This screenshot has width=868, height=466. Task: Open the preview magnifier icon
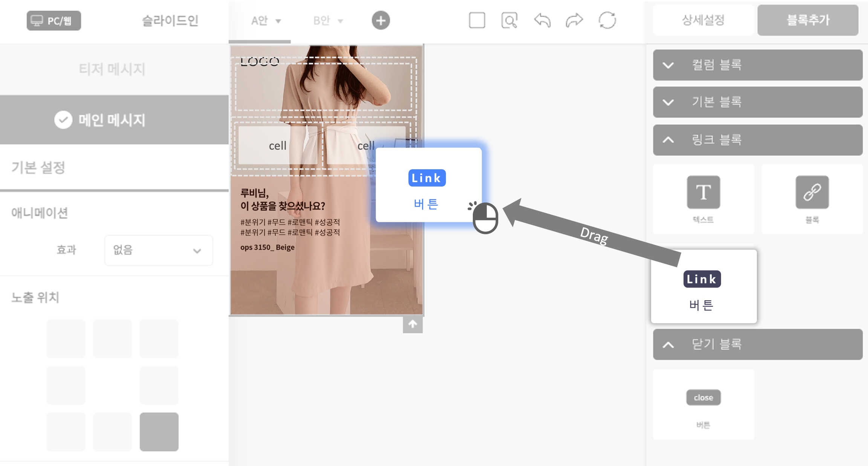(x=509, y=20)
